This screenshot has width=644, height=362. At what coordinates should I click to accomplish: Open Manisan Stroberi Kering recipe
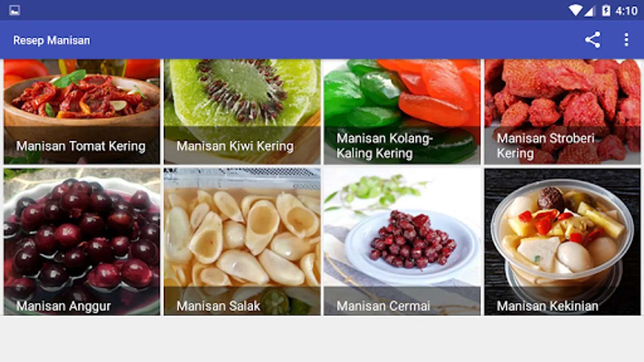coord(562,111)
